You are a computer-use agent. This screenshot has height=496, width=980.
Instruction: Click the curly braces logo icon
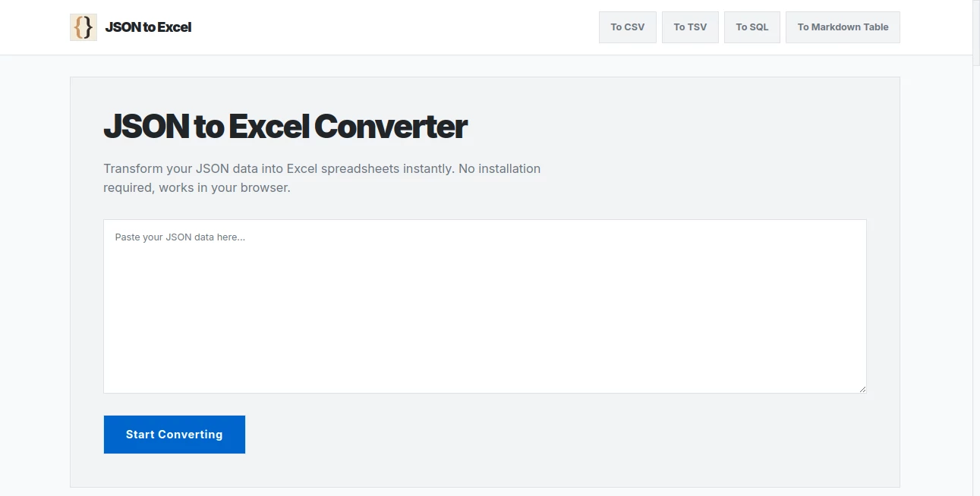[x=84, y=27]
